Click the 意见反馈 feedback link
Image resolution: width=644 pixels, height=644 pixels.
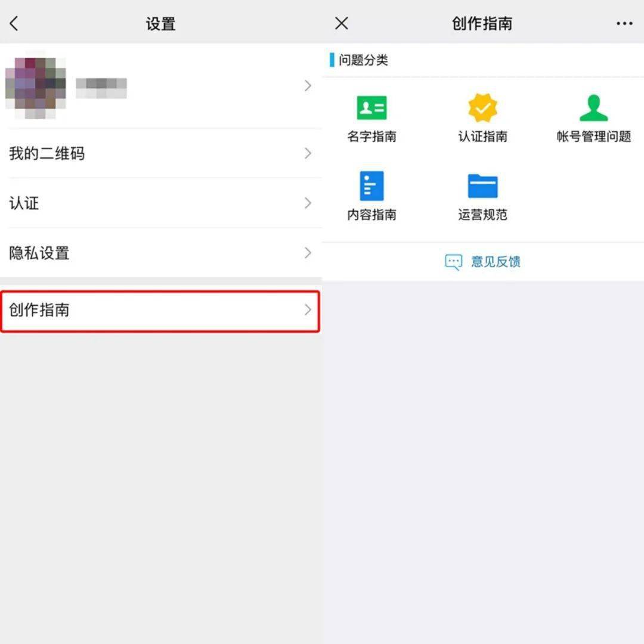(496, 261)
